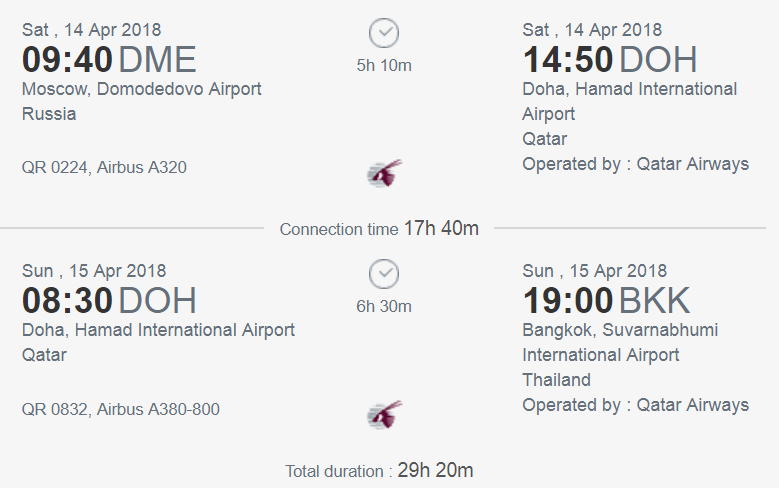Click the BKK arrival airport code
This screenshot has width=779, height=488.
(x=654, y=301)
